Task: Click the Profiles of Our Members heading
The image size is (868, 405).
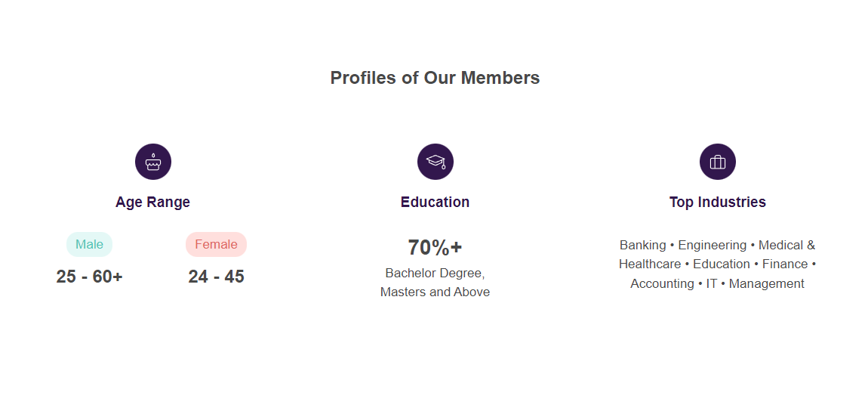Action: (435, 78)
